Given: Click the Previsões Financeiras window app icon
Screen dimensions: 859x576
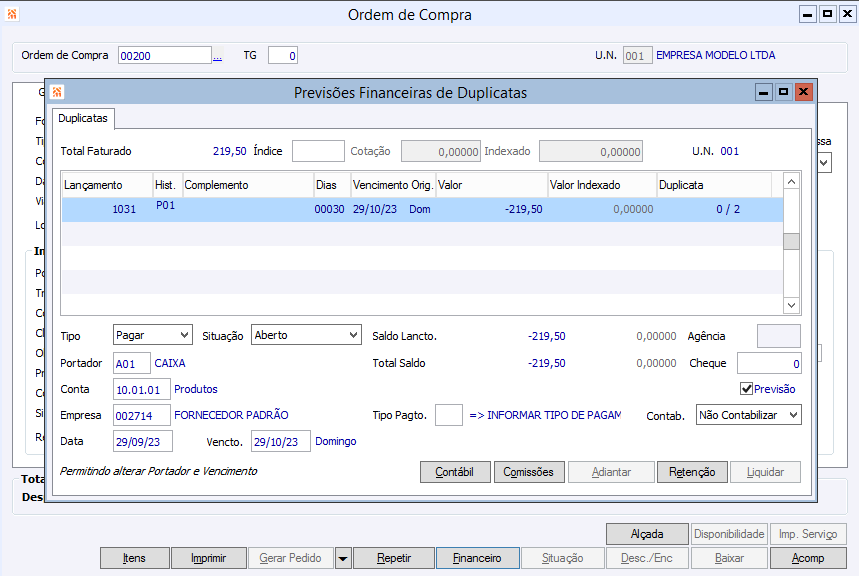Looking at the screenshot, I should pos(58,93).
